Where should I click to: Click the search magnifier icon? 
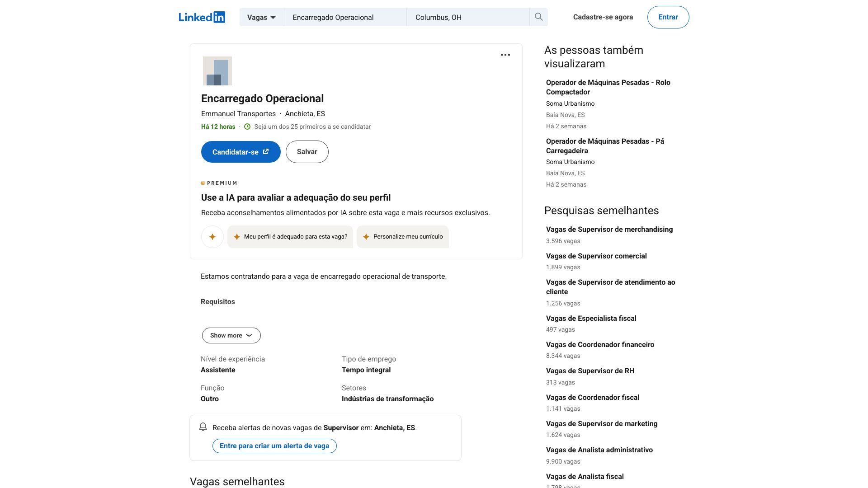[538, 17]
